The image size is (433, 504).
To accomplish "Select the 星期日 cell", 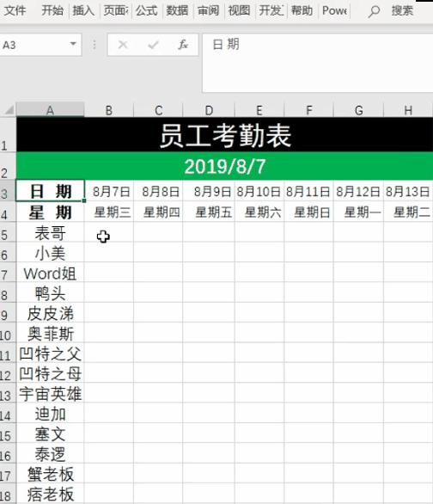I will [x=308, y=212].
